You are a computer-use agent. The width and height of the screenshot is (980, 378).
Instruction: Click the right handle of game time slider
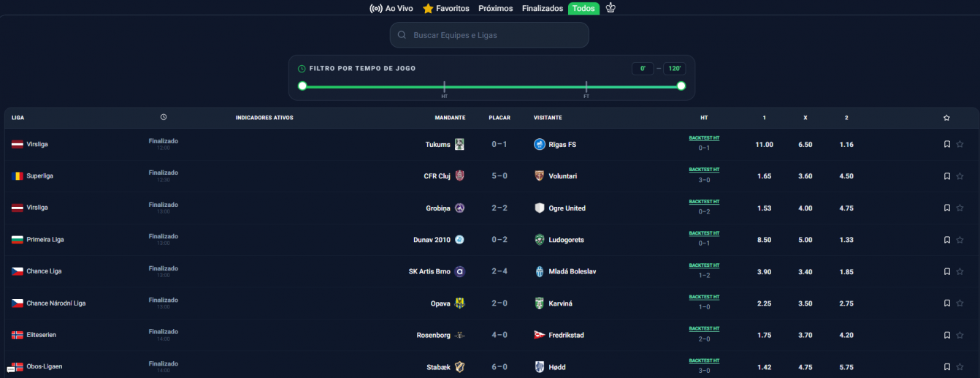[x=681, y=86]
